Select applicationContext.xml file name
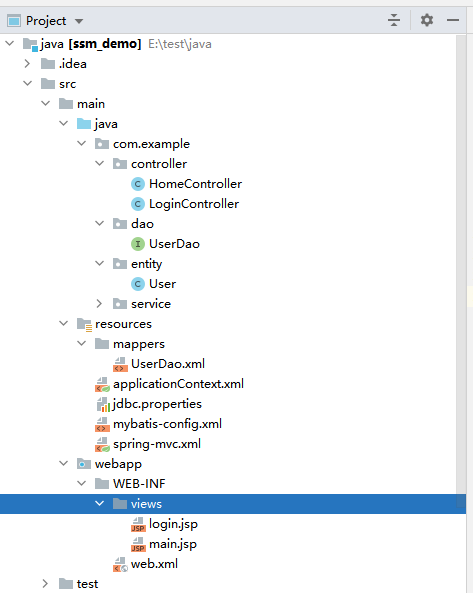 [178, 384]
